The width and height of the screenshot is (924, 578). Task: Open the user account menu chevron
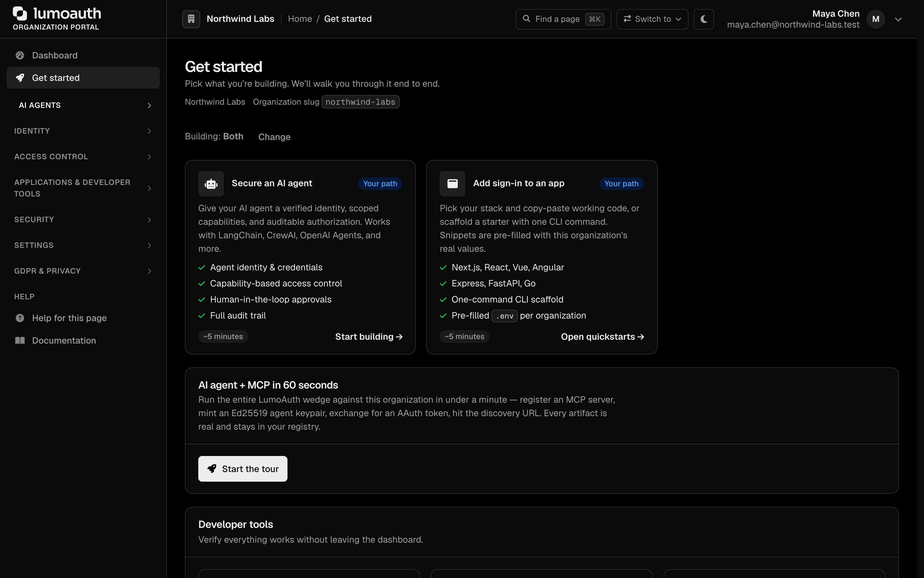coord(898,19)
